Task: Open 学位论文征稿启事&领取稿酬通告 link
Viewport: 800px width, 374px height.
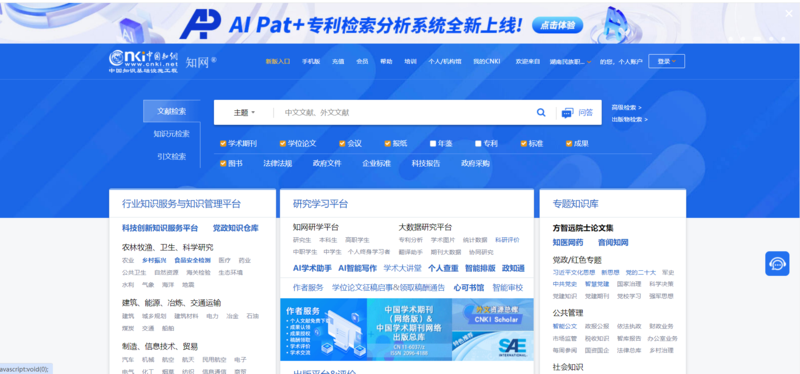Action: tap(388, 288)
